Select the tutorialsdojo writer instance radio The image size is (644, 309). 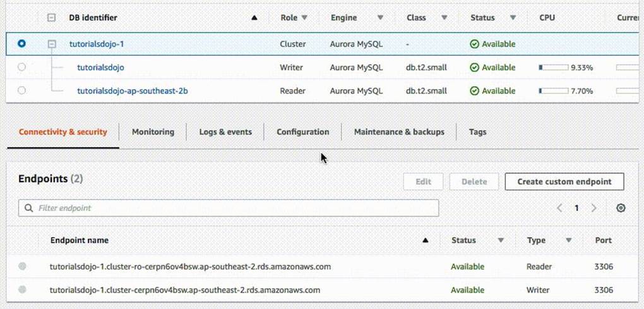pos(22,67)
